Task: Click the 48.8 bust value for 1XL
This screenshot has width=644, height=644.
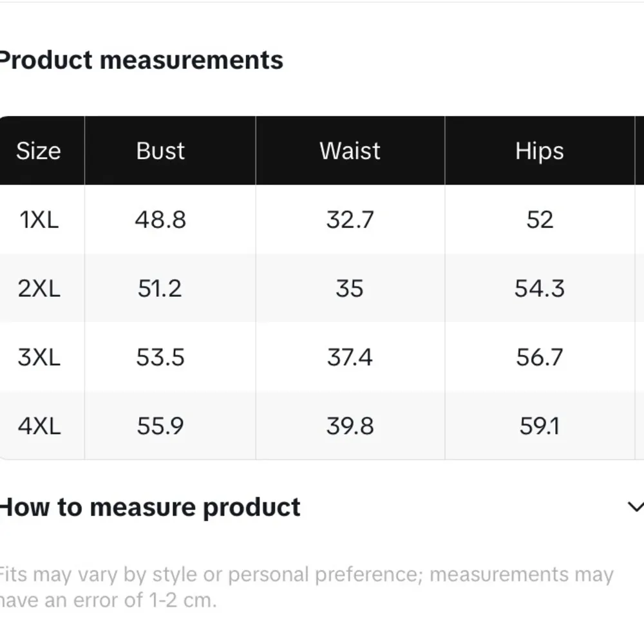Action: 160,220
